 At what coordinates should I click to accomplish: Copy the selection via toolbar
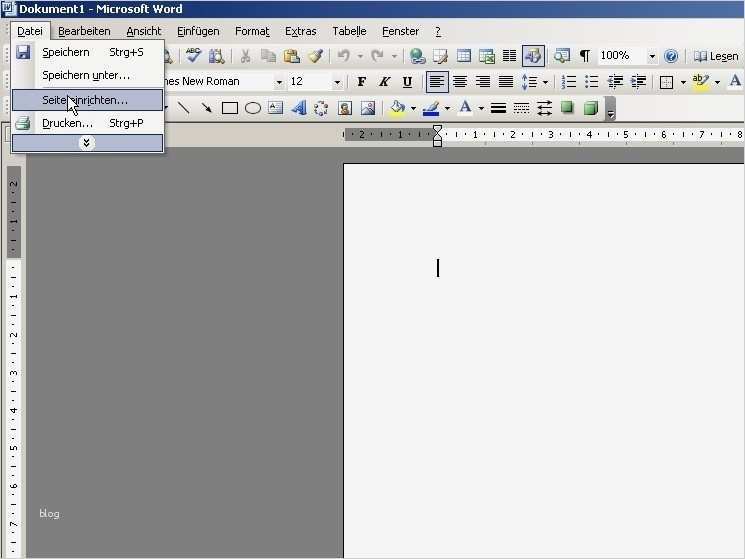[x=268, y=56]
